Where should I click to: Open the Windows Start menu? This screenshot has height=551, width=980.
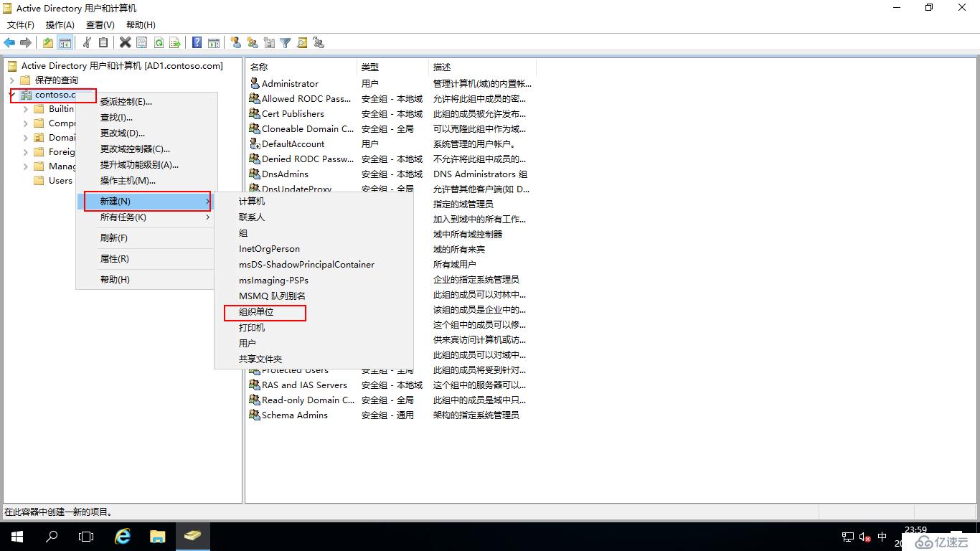click(x=17, y=536)
